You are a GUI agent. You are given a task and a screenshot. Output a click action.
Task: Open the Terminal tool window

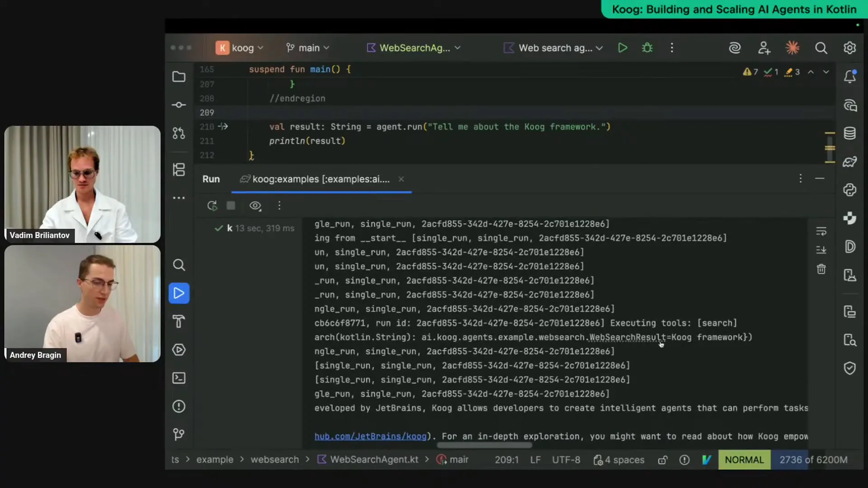point(179,378)
